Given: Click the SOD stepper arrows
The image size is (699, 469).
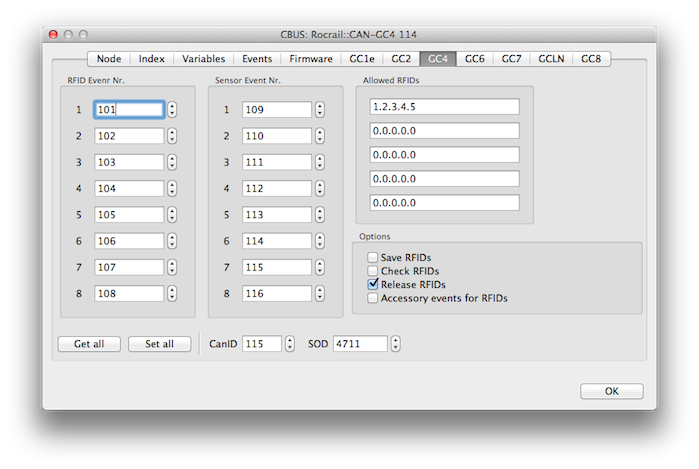Looking at the screenshot, I should click(395, 343).
